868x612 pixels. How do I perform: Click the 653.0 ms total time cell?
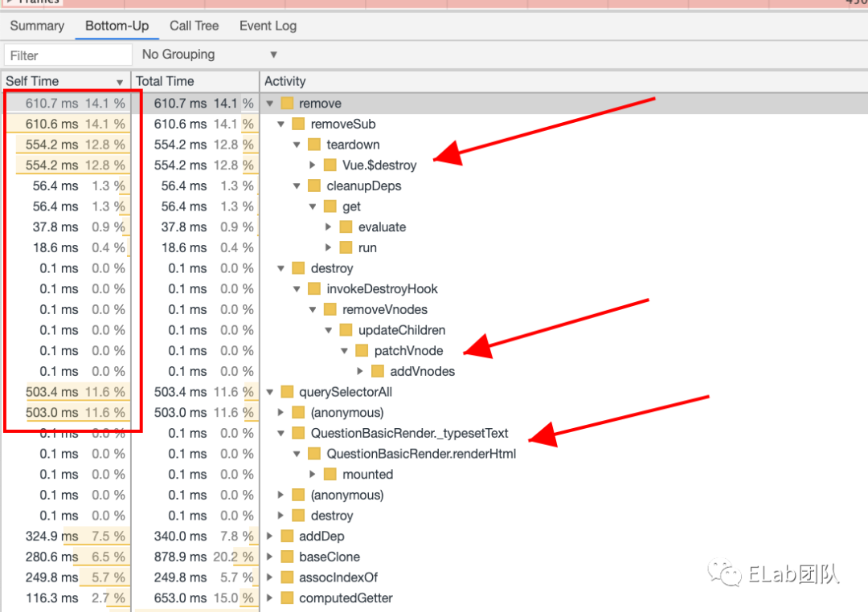tap(196, 598)
